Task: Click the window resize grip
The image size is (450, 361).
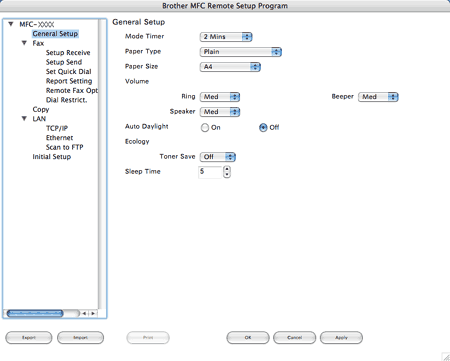Action: tap(446, 357)
